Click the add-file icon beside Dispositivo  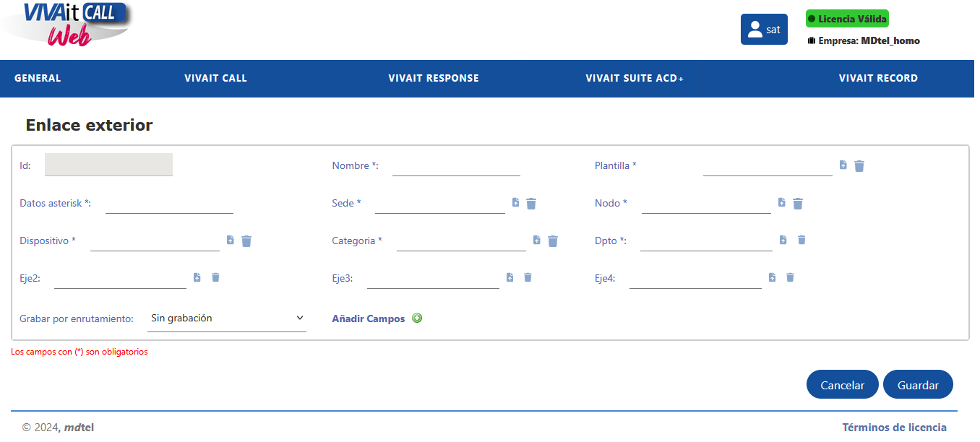click(231, 240)
